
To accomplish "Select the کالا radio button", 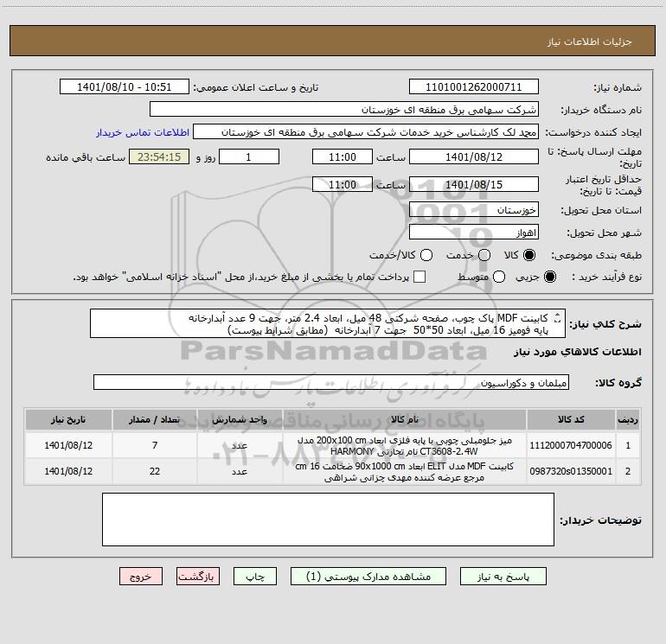I will 528,255.
